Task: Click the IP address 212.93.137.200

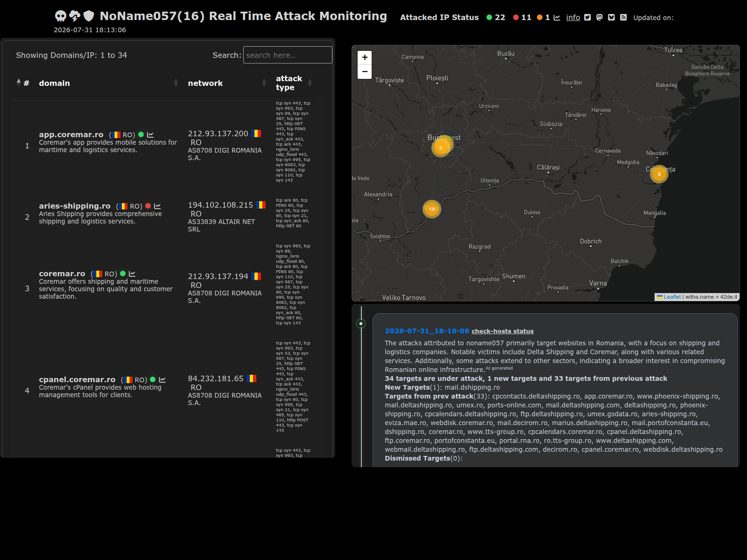Action: point(218,133)
